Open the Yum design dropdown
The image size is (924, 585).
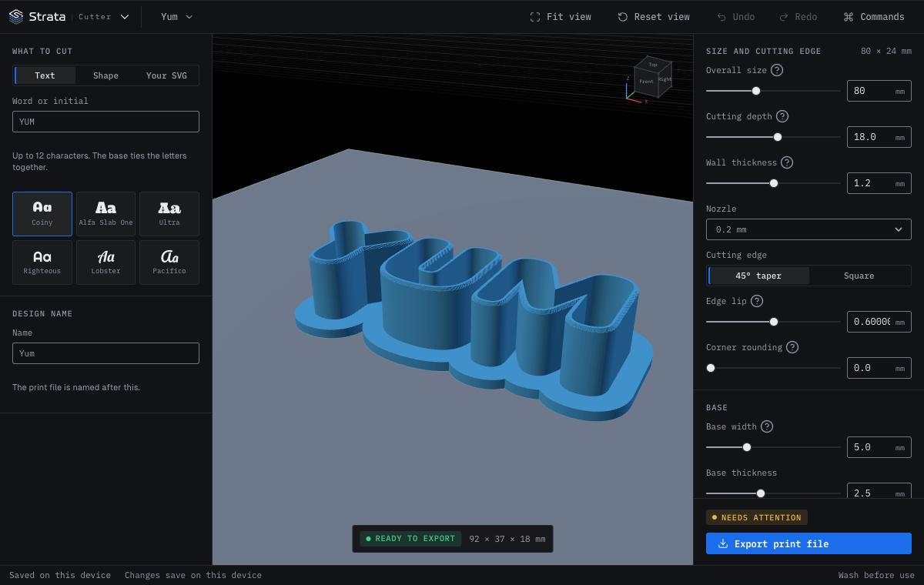pos(176,17)
